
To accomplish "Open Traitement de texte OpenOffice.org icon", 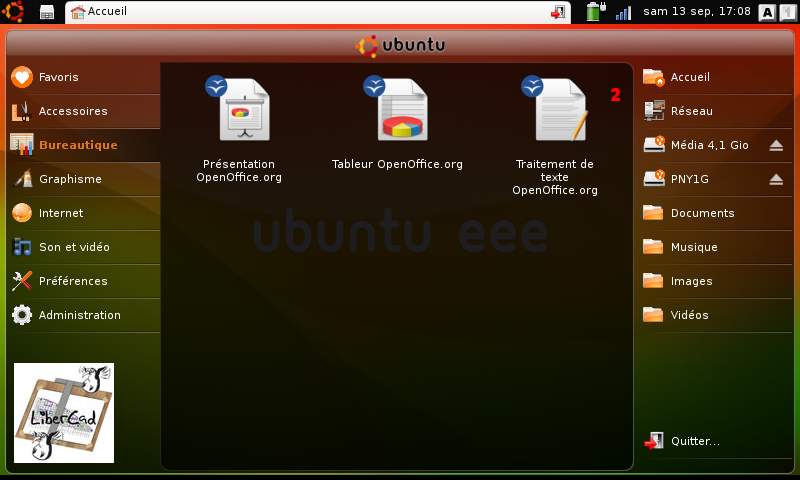I will 555,108.
